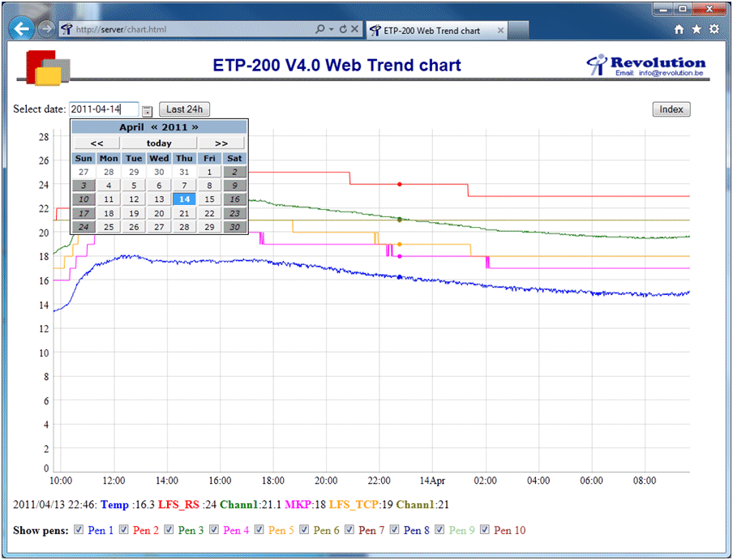Image resolution: width=733 pixels, height=560 pixels.
Task: Click the 2011 year in calendar header
Action: [174, 127]
